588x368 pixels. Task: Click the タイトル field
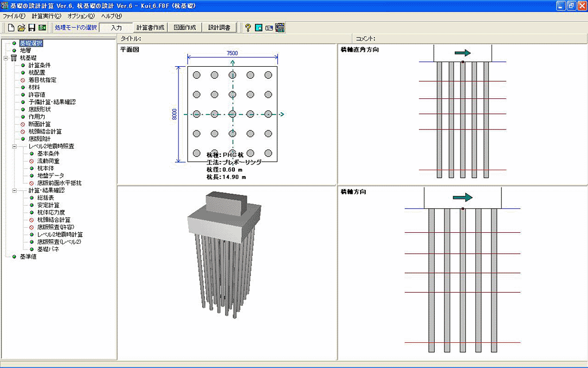click(234, 39)
